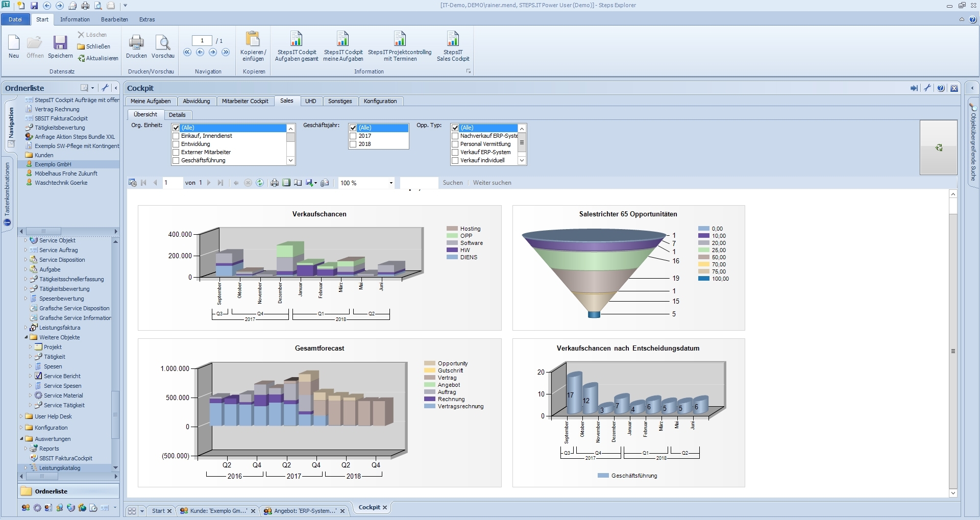This screenshot has height=520, width=980.
Task: Create new record with Neu icon
Action: tap(14, 43)
